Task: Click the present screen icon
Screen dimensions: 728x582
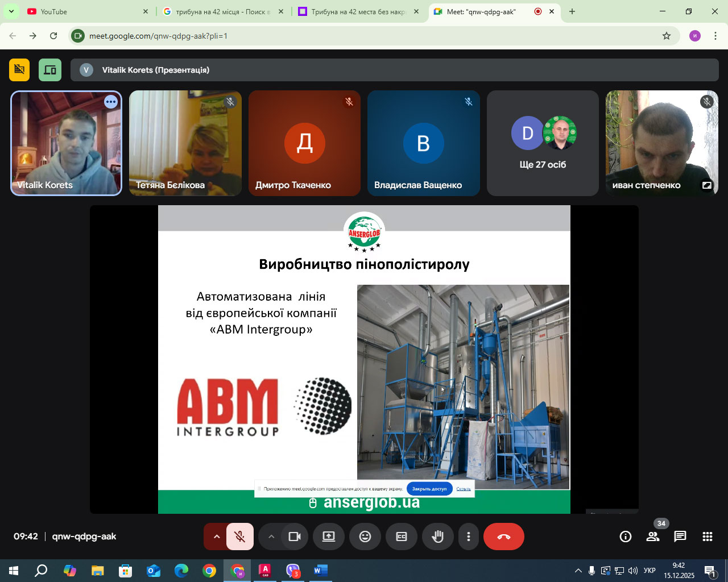Action: tap(329, 537)
